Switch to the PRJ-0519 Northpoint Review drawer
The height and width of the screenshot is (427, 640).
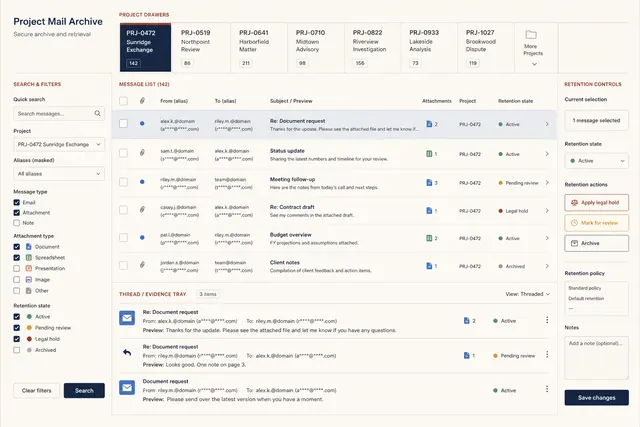[x=202, y=48]
